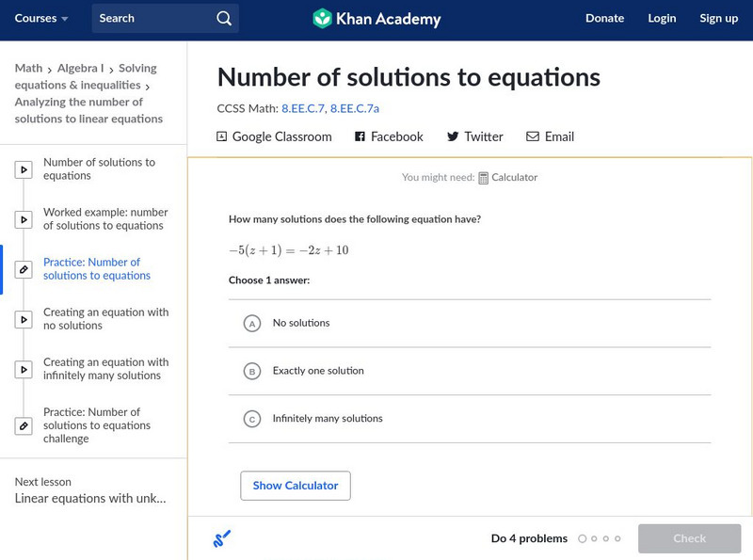Viewport: 753px width, 560px height.
Task: Click inside the Search field
Action: point(151,19)
